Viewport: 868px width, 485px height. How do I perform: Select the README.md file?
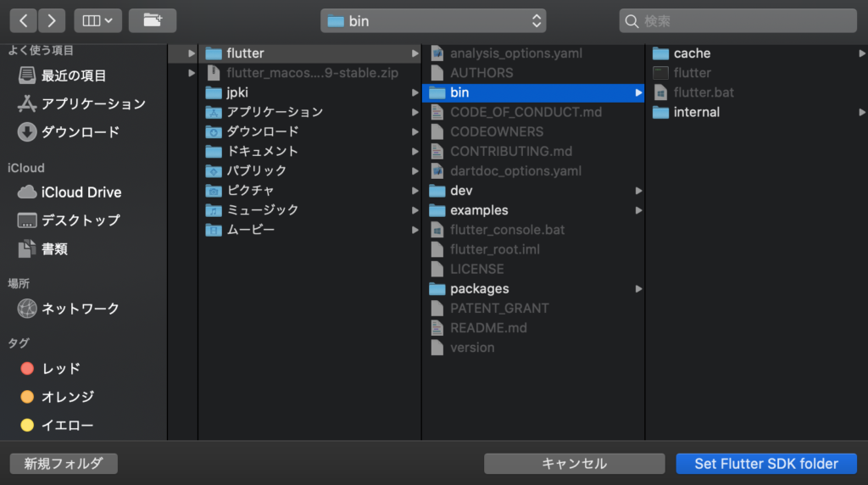[534, 328]
